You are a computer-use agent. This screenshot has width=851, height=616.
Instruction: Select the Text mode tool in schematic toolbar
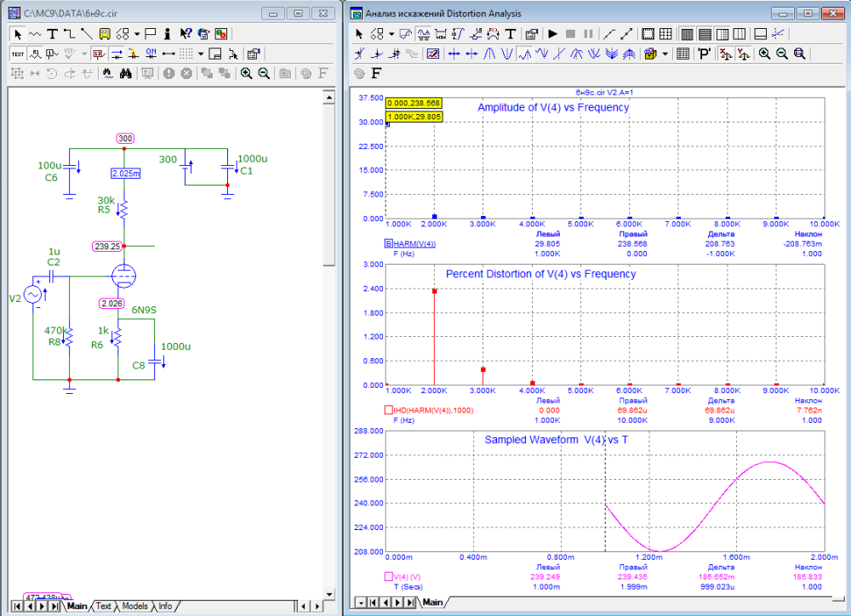52,34
